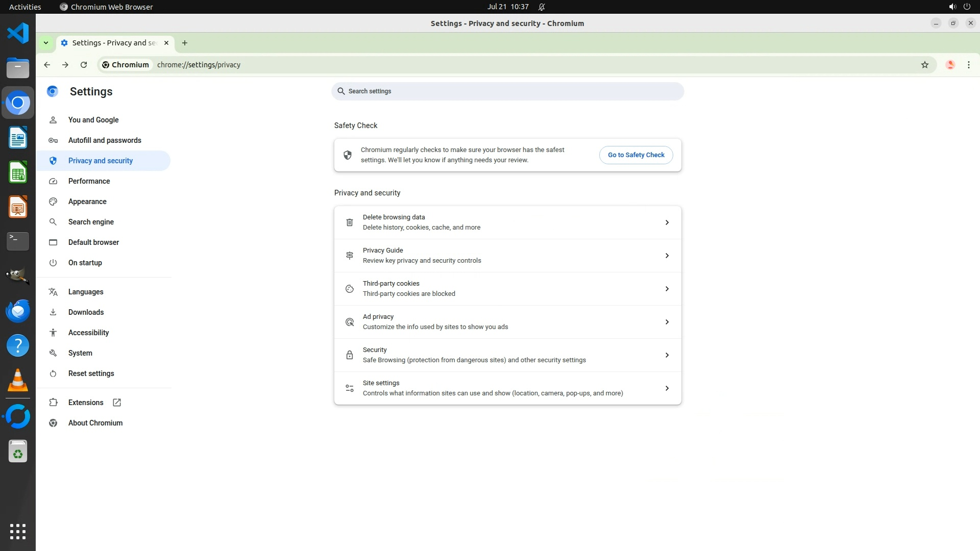Click the Search settings field
The image size is (980, 551).
[x=507, y=91]
